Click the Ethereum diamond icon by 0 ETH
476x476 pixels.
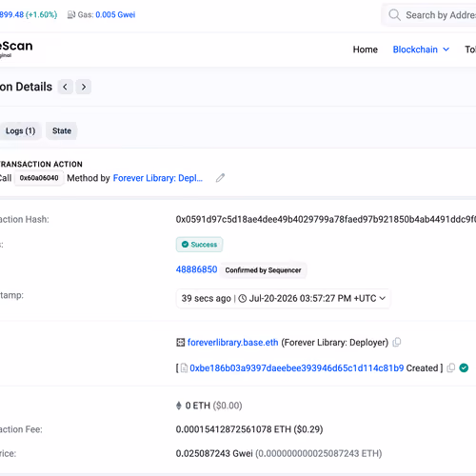[x=179, y=406]
